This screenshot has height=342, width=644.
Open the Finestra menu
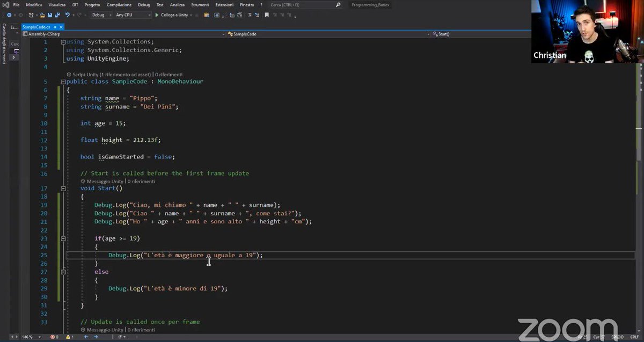247,4
